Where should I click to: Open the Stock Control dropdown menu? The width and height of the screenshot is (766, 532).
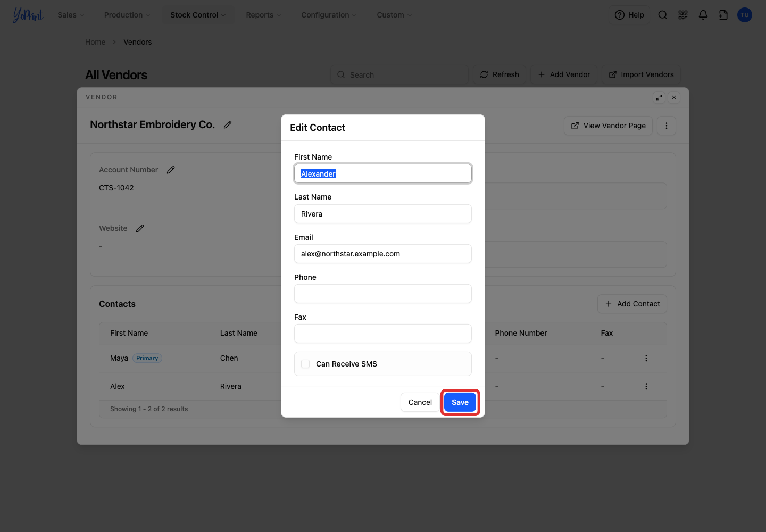(198, 15)
